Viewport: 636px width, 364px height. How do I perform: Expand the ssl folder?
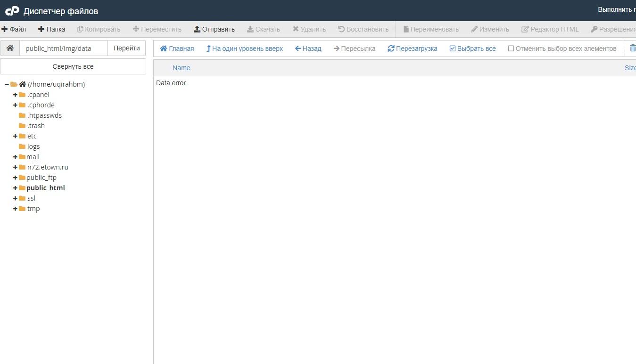15,198
